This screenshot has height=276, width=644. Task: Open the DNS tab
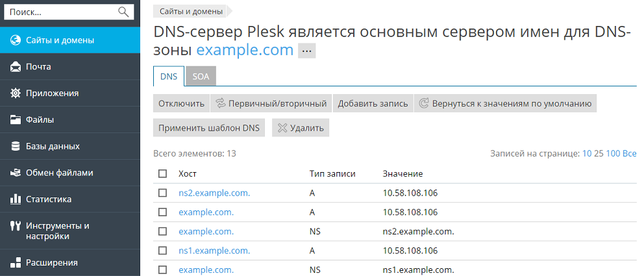(169, 76)
